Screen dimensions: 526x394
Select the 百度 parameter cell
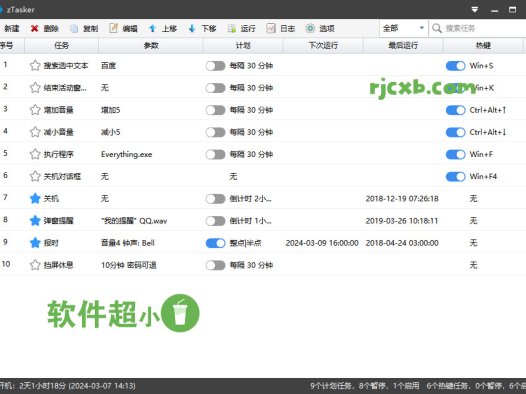point(108,66)
